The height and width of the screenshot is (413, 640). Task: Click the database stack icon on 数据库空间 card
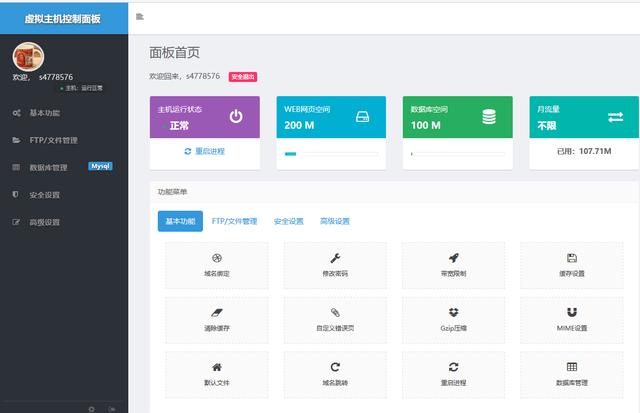(489, 117)
